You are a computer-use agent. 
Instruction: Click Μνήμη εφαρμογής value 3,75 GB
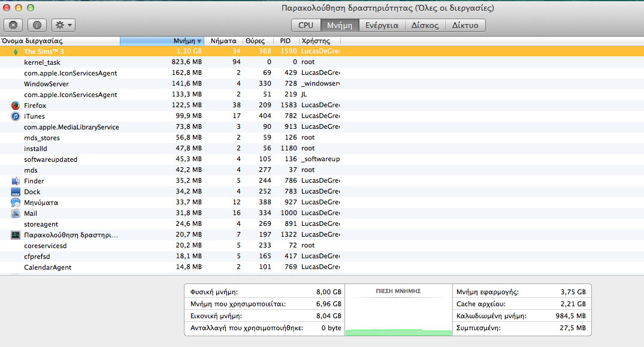(573, 292)
